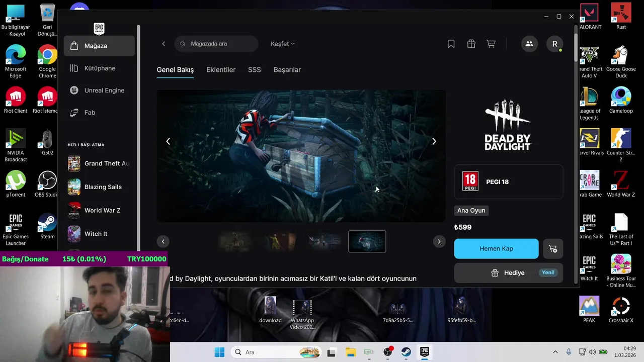Image resolution: width=644 pixels, height=362 pixels.
Task: Click the taskbar Ara search box
Action: point(277,352)
